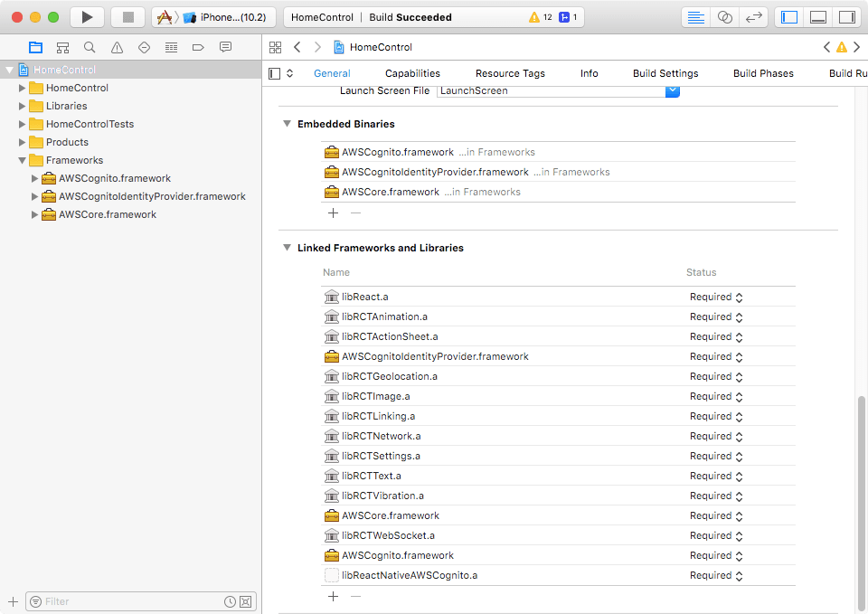The width and height of the screenshot is (868, 614).
Task: Choose the iPhone (10.2) run destination
Action: point(225,17)
